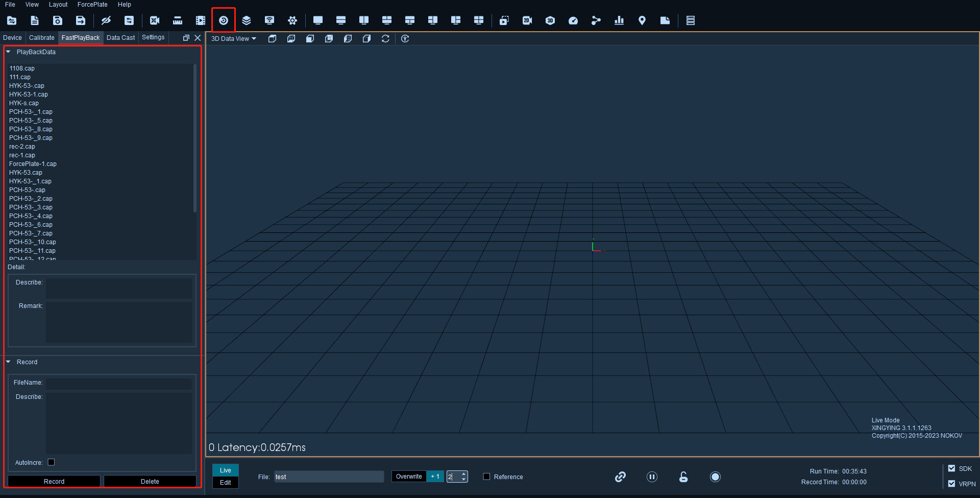The height and width of the screenshot is (498, 980).
Task: Enable the AutoIncre checkbox
Action: pos(51,462)
